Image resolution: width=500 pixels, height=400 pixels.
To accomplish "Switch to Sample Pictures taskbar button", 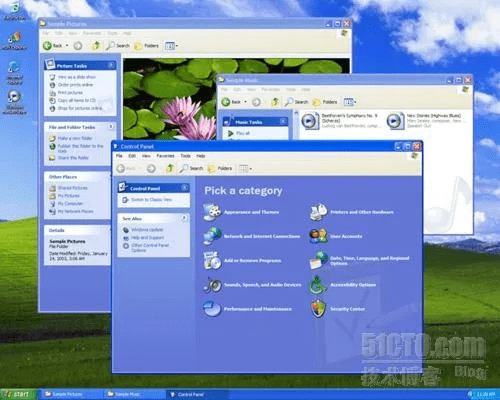I will [x=71, y=394].
